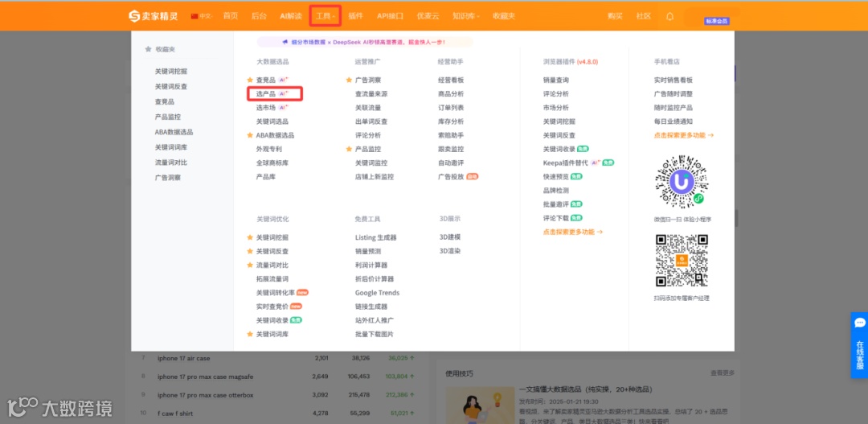
Task: Click the China flag language icon
Action: (x=194, y=16)
